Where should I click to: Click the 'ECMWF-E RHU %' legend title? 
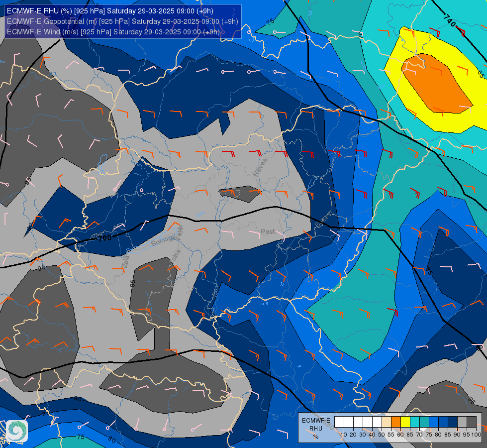tap(316, 429)
